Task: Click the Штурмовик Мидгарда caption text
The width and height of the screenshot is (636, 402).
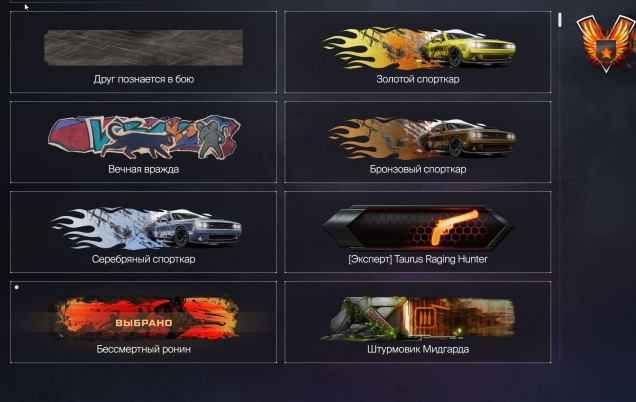Action: tap(418, 349)
